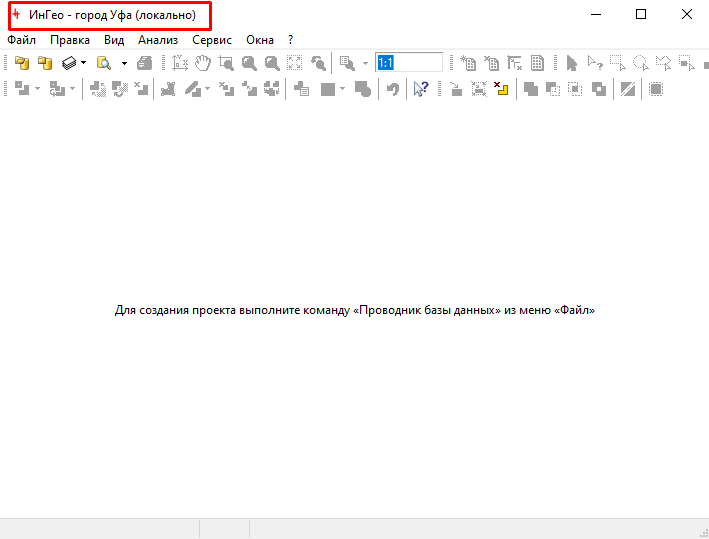The height and width of the screenshot is (539, 709).
Task: Open the Сервис menu
Action: coord(212,40)
